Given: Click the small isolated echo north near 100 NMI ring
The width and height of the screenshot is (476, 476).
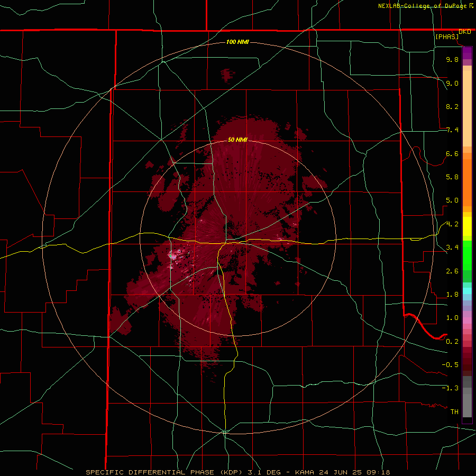Looking at the screenshot, I should coord(227,76).
